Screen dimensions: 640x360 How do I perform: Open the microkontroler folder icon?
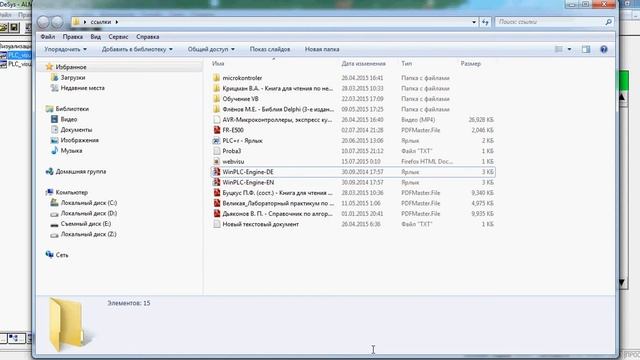click(216, 78)
